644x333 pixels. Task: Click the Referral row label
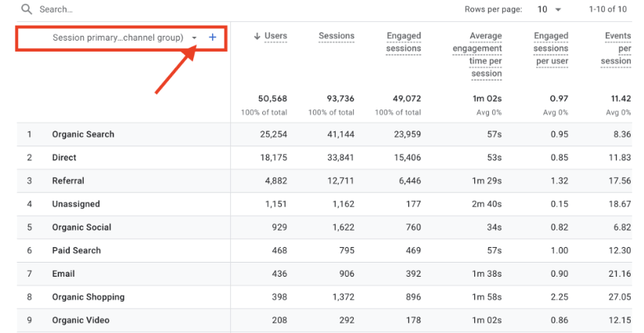click(68, 181)
